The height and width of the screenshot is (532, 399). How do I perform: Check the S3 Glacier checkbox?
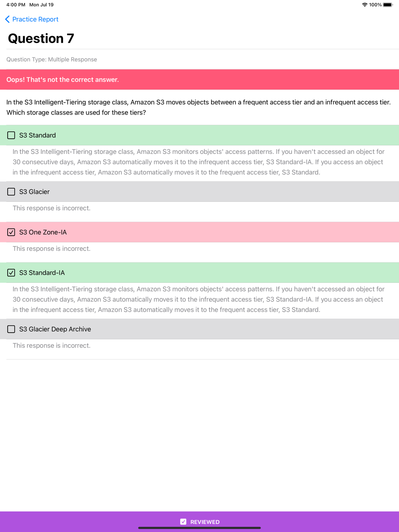tap(11, 192)
